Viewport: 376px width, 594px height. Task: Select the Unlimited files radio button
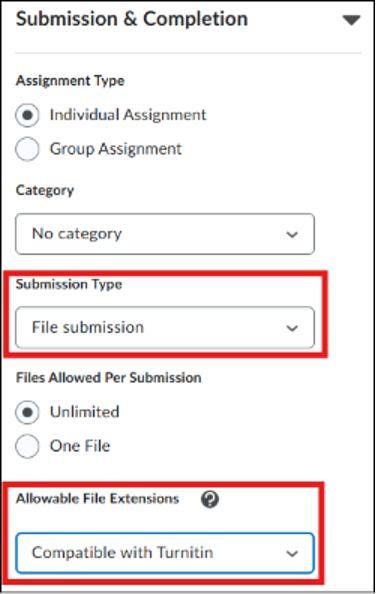click(x=27, y=412)
